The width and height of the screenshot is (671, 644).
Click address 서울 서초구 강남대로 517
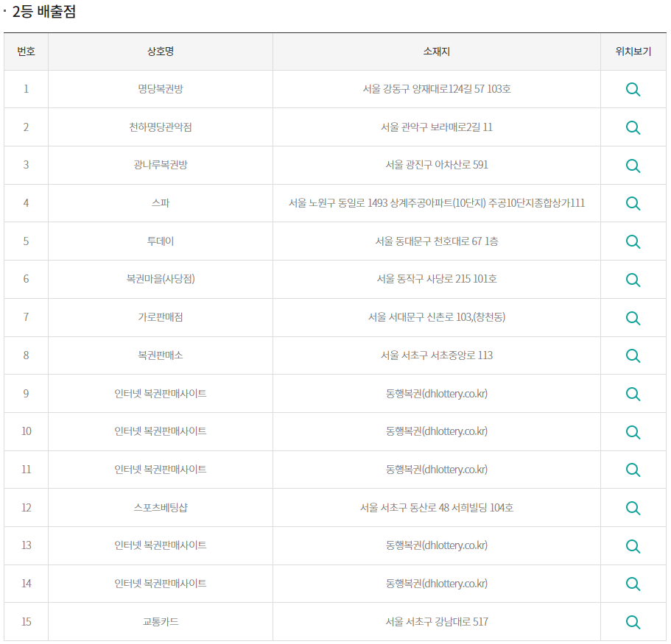click(x=437, y=621)
